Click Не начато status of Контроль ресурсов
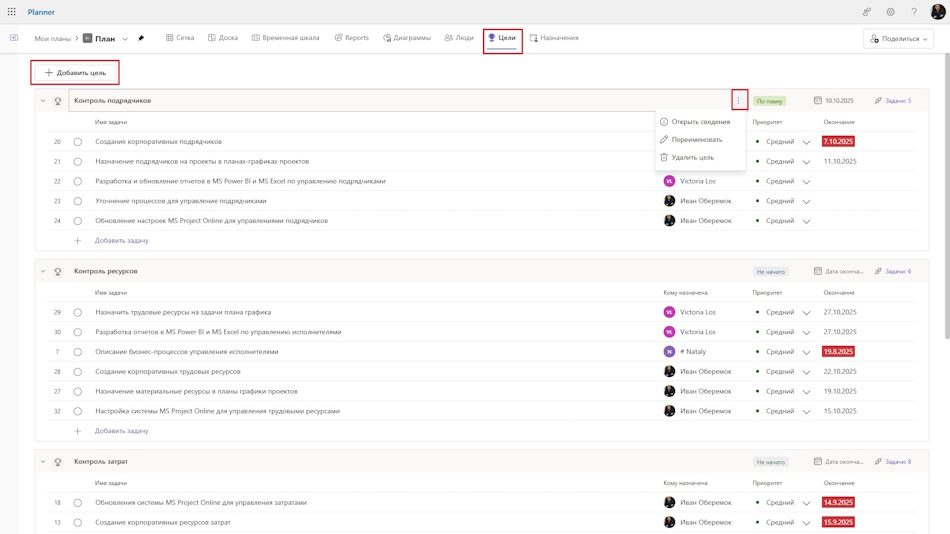The width and height of the screenshot is (950, 534). coord(770,272)
